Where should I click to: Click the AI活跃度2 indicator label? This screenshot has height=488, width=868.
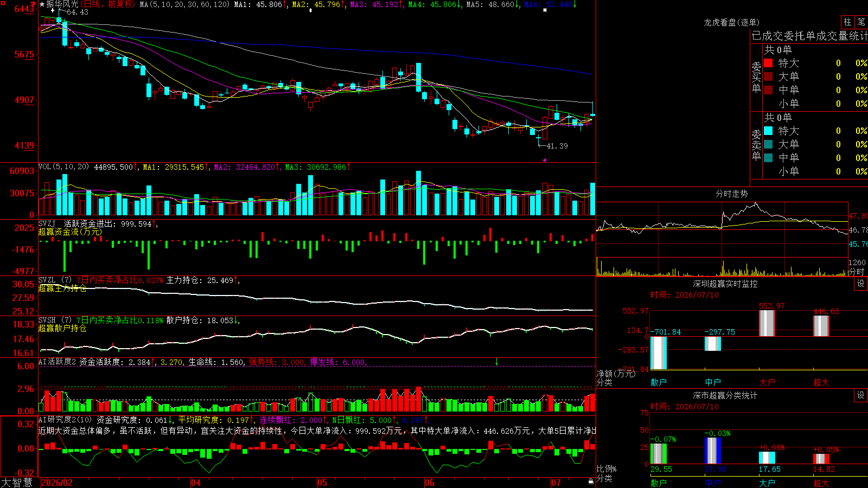pyautogui.click(x=58, y=362)
